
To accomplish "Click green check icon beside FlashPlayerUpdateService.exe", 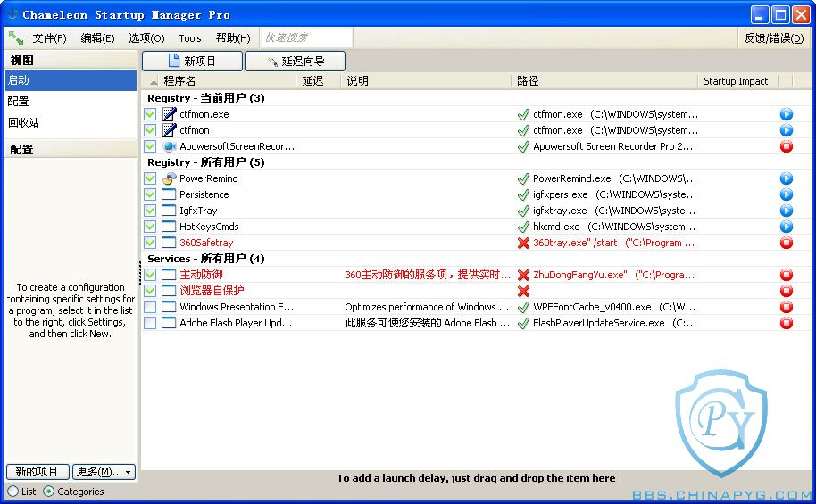I will 523,323.
